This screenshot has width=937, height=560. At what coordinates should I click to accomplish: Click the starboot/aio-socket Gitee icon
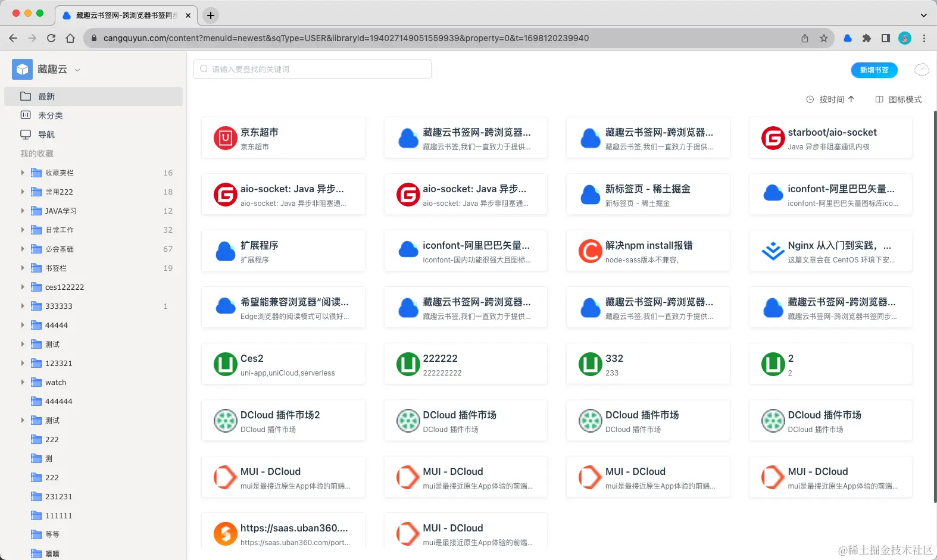tap(773, 138)
